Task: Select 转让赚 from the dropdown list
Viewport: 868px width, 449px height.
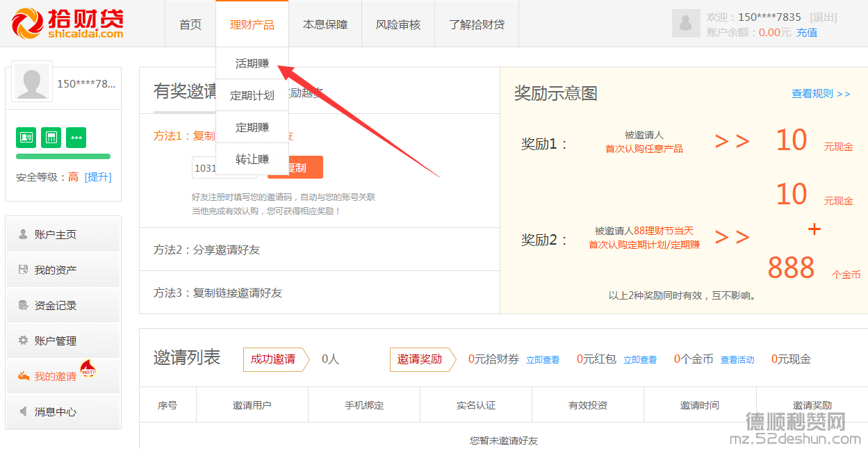Action: click(252, 158)
